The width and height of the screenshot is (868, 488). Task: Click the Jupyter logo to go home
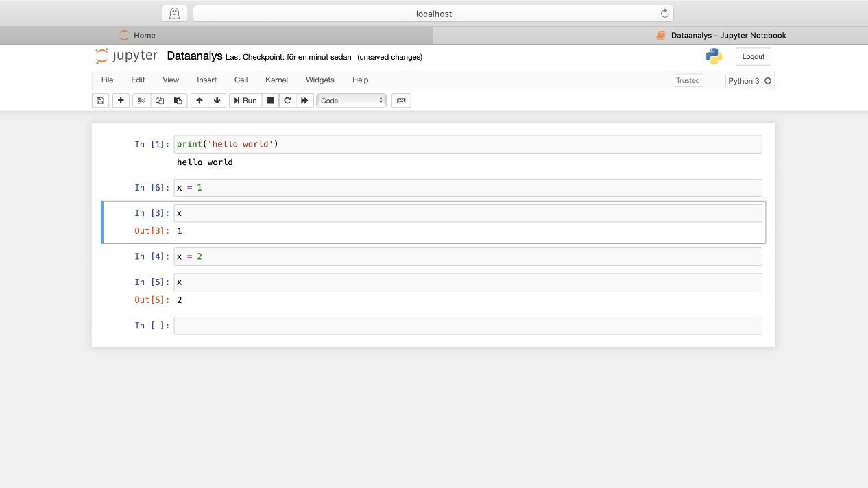[x=126, y=56]
